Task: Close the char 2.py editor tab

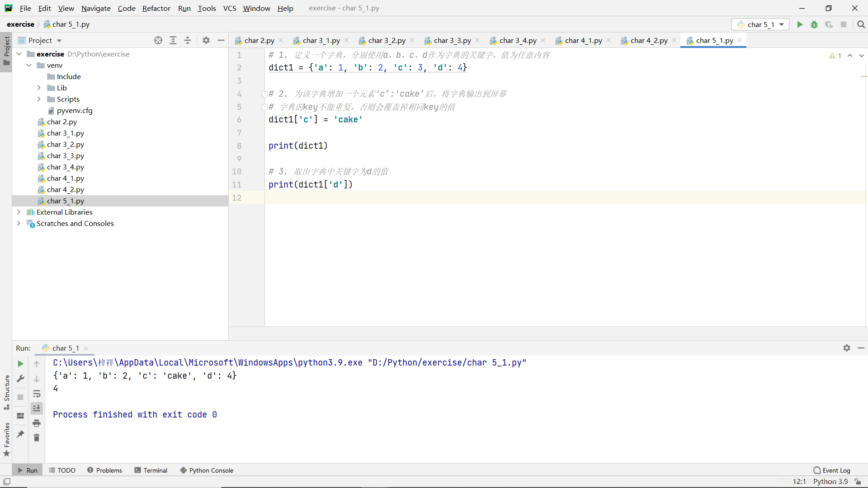Action: (x=281, y=40)
